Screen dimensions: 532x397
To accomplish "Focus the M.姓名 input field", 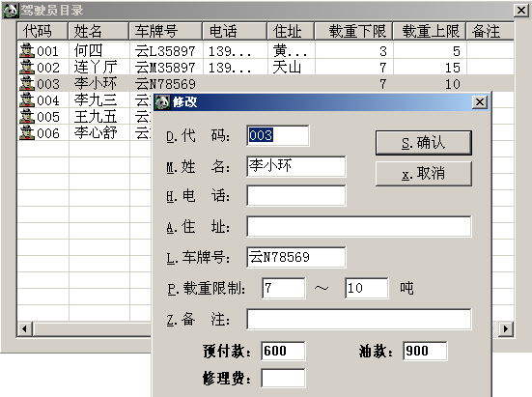I will click(x=296, y=166).
